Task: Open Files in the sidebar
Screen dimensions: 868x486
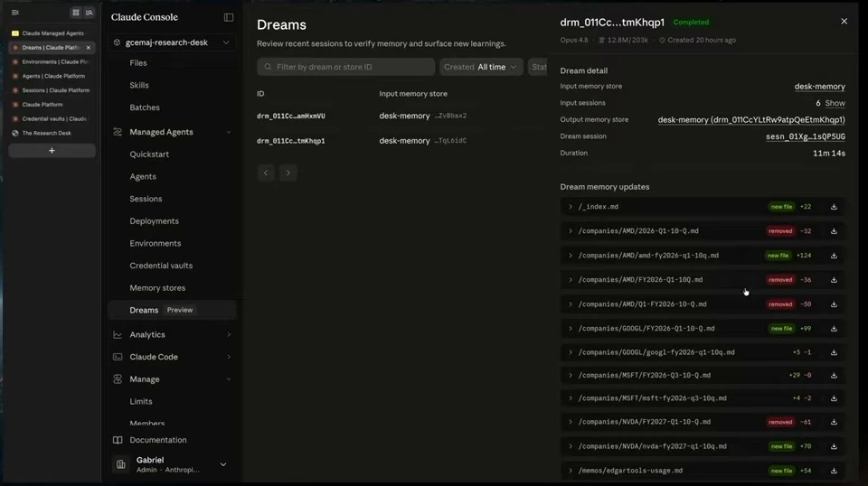Action: coord(138,63)
